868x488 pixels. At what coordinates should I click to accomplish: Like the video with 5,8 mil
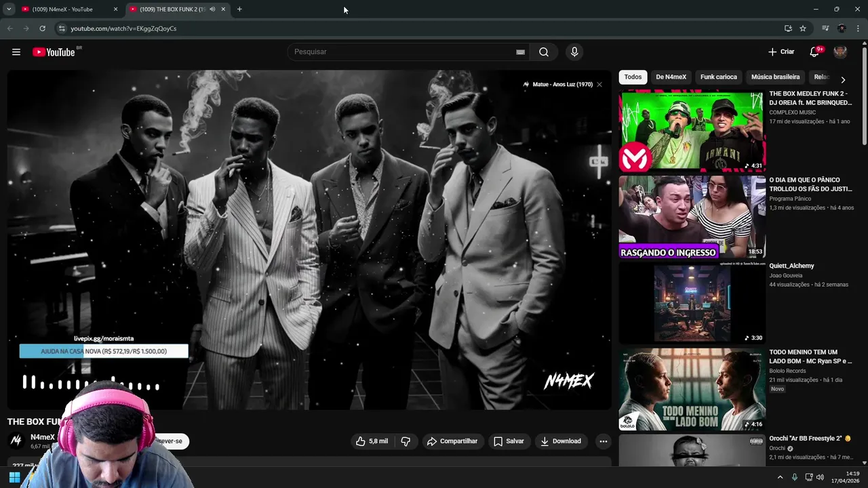point(372,441)
